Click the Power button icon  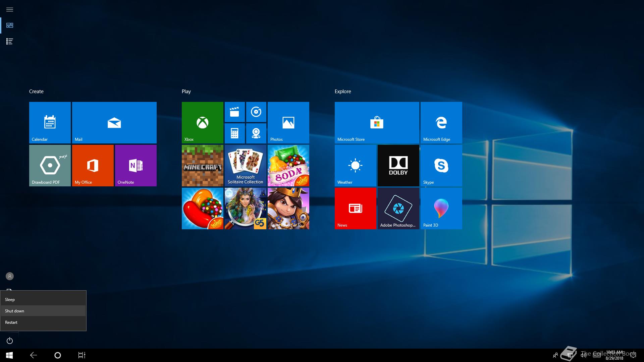coord(10,341)
